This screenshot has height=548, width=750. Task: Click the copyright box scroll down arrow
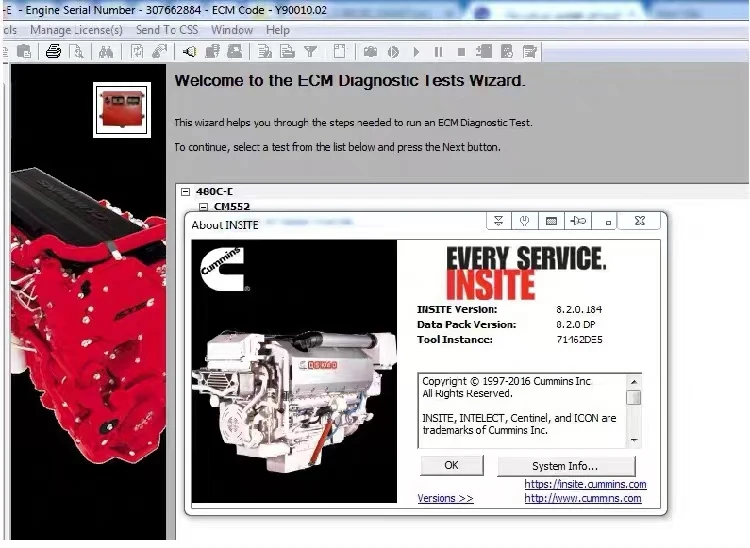click(x=634, y=440)
